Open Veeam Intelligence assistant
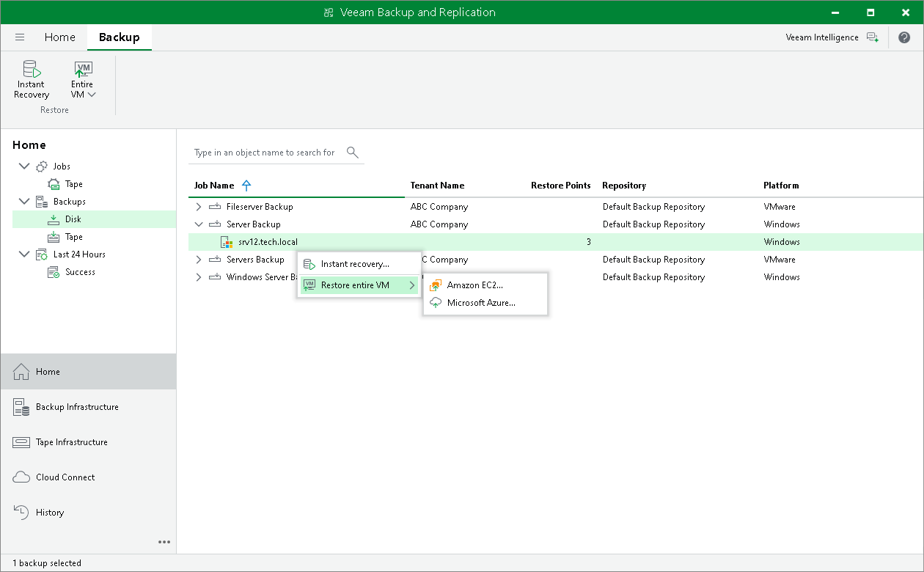This screenshot has width=924, height=572. (x=832, y=37)
